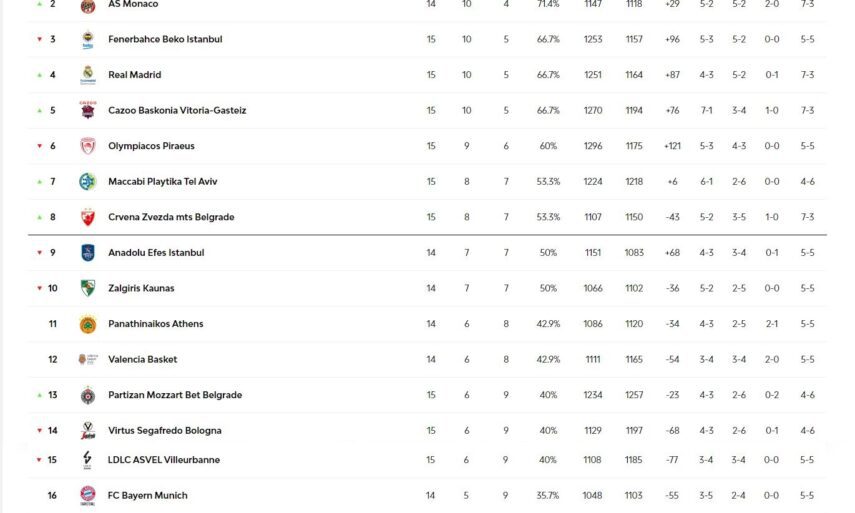855x513 pixels.
Task: Click the Olympiacos Piraeus team name
Action: [x=151, y=146]
